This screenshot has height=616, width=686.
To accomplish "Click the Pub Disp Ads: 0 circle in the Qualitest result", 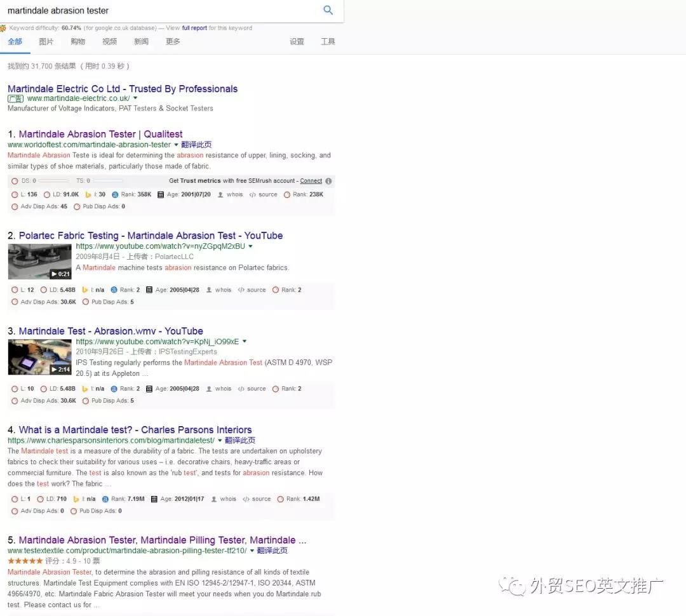I will [x=77, y=207].
